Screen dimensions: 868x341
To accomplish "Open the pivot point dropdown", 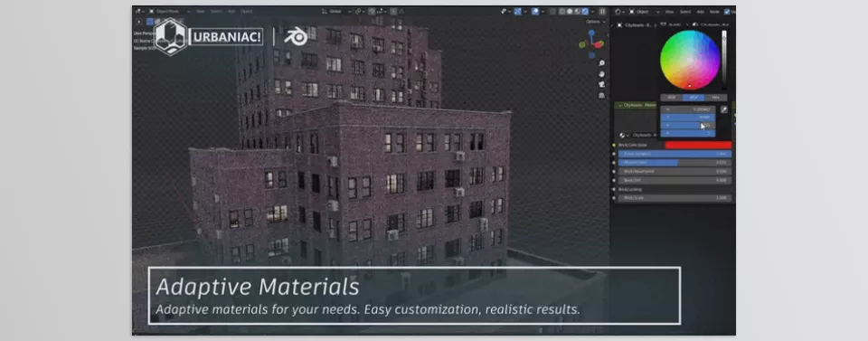I will 360,12.
